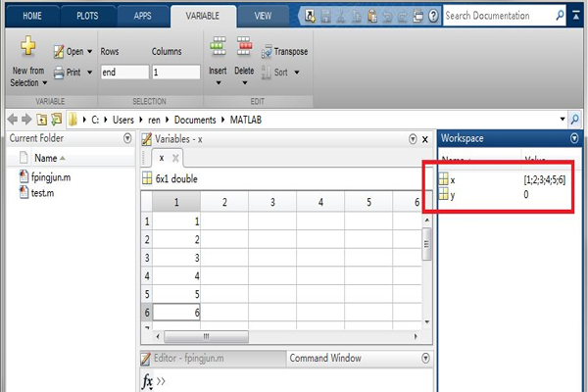
Task: Click the cut scissors icon
Action: [x=341, y=16]
